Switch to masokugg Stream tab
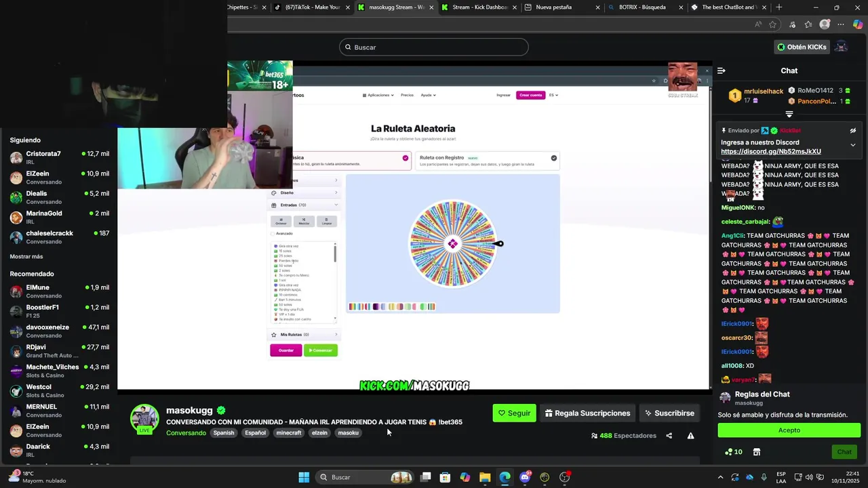The width and height of the screenshot is (868, 488). pyautogui.click(x=396, y=7)
